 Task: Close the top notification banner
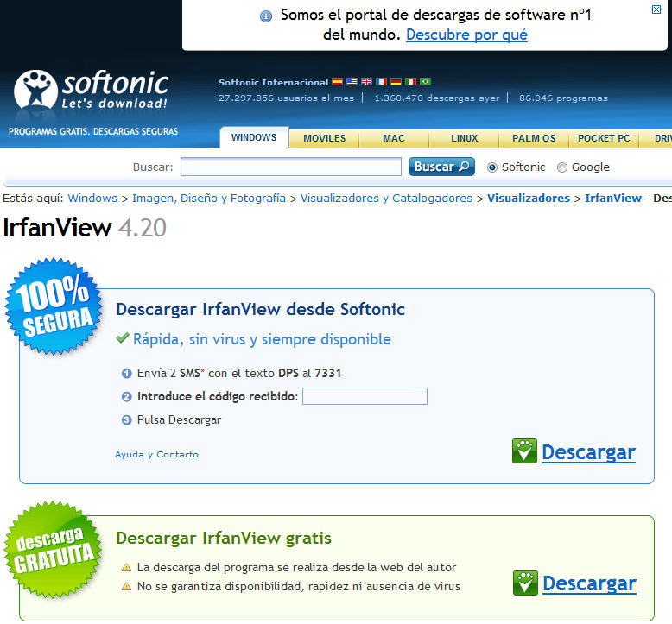656,9
